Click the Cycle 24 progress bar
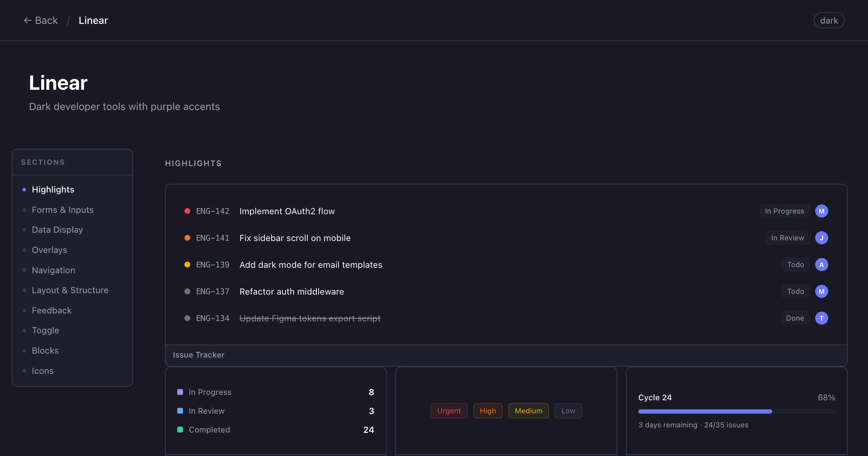 pyautogui.click(x=737, y=411)
